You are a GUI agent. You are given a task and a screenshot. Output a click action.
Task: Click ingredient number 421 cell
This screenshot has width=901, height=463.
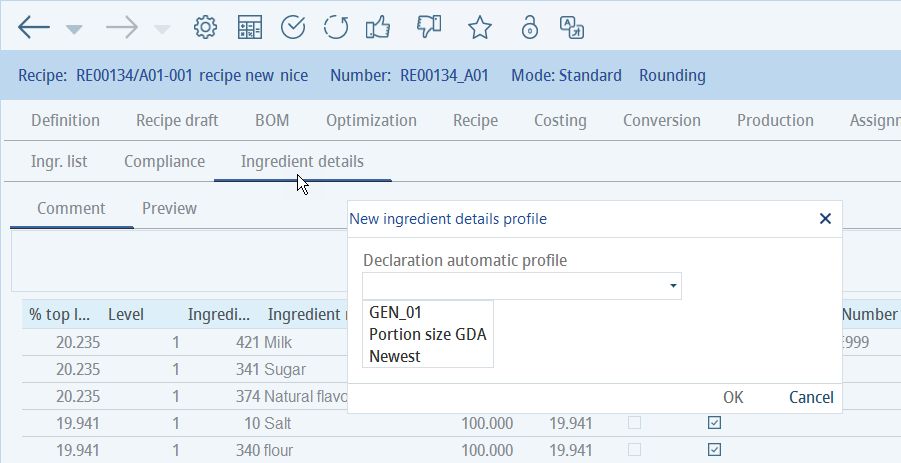pos(248,343)
